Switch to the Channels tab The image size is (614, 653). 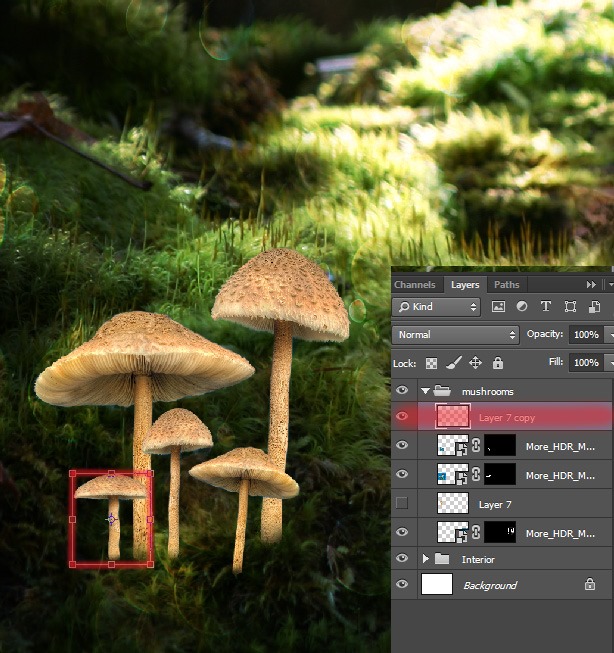[415, 284]
